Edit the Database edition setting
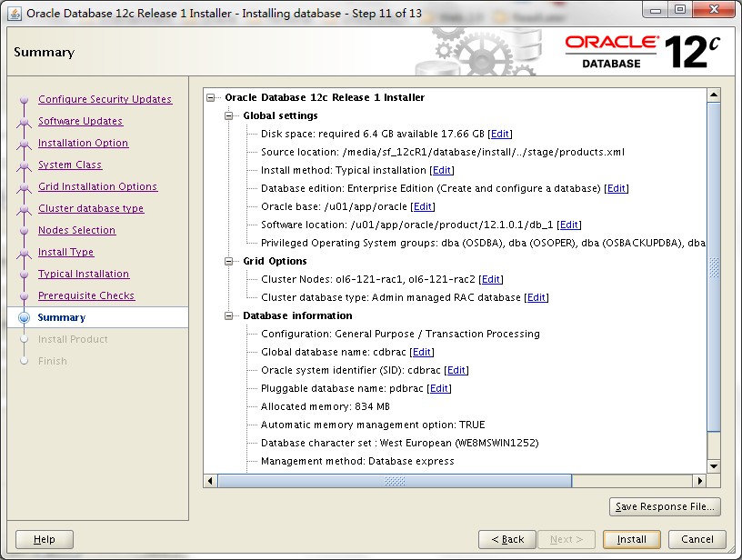This screenshot has height=560, width=742. 617,188
